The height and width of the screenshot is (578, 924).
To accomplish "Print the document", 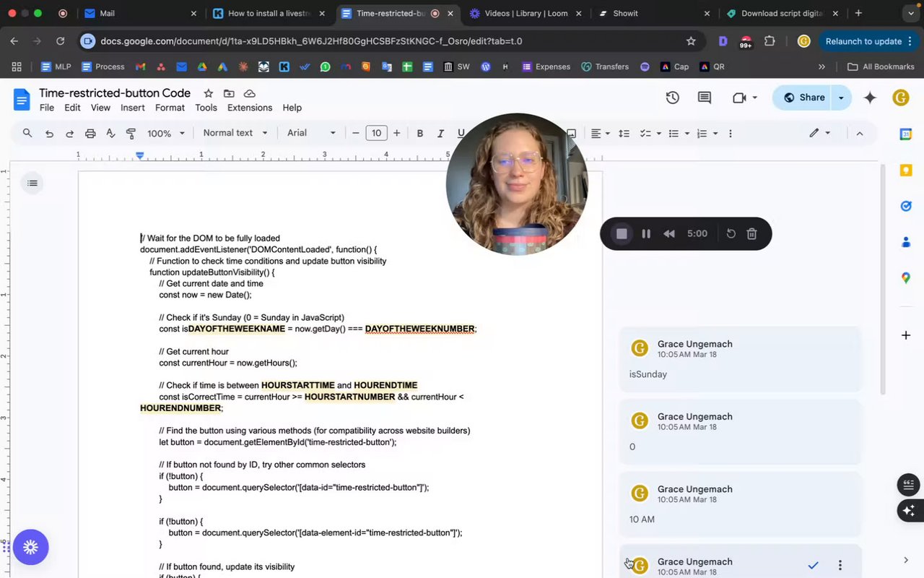I will pyautogui.click(x=90, y=133).
